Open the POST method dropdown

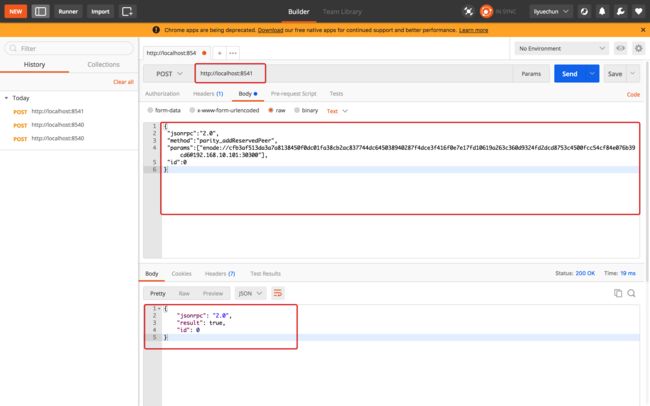click(169, 73)
